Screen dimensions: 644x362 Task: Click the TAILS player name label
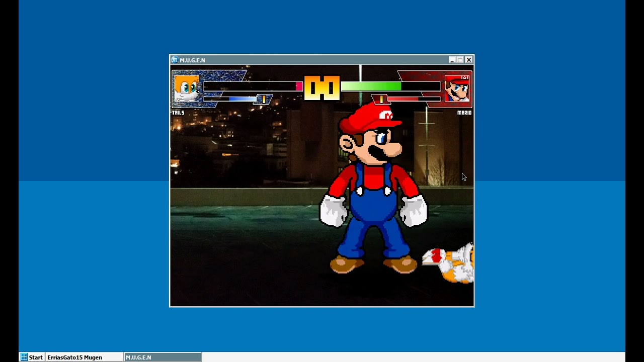coord(178,113)
